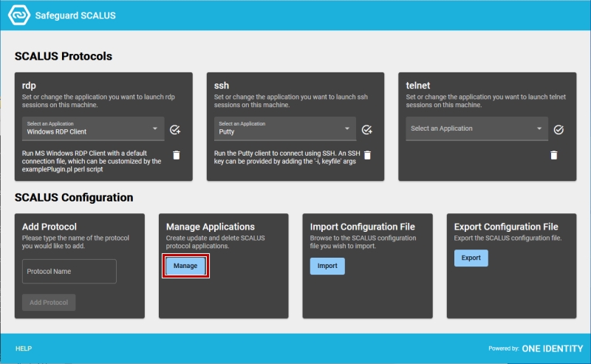Click the ONE IDENTITY logo in footer

coord(552,348)
